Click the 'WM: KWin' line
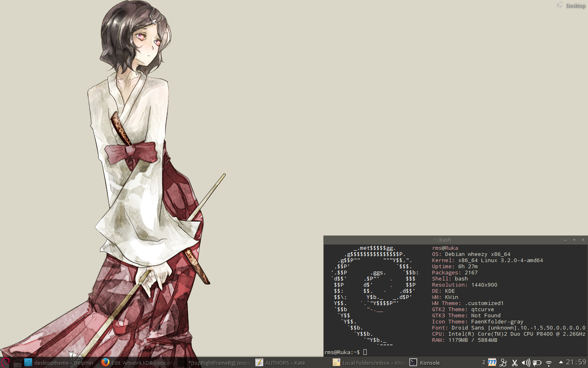588x368 pixels. click(x=445, y=297)
